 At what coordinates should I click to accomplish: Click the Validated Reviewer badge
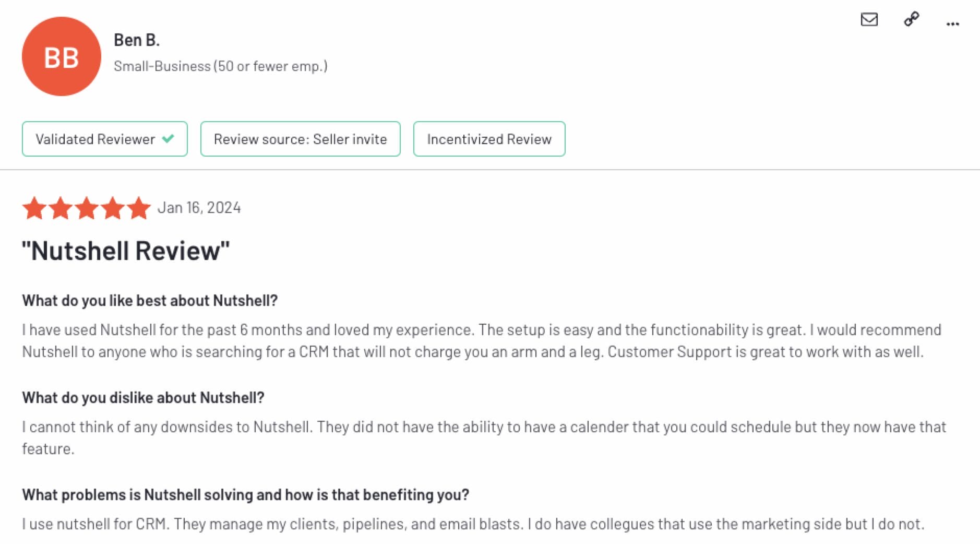[x=104, y=139]
